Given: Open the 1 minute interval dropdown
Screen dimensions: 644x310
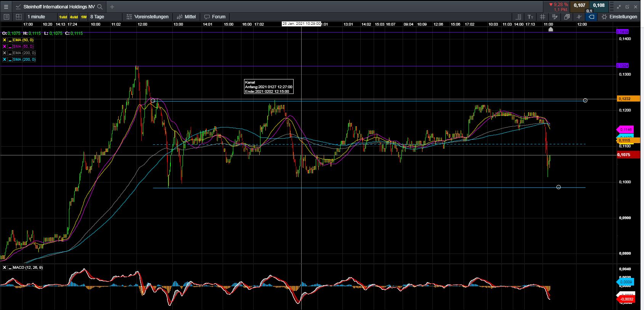Looking at the screenshot, I should tap(36, 17).
